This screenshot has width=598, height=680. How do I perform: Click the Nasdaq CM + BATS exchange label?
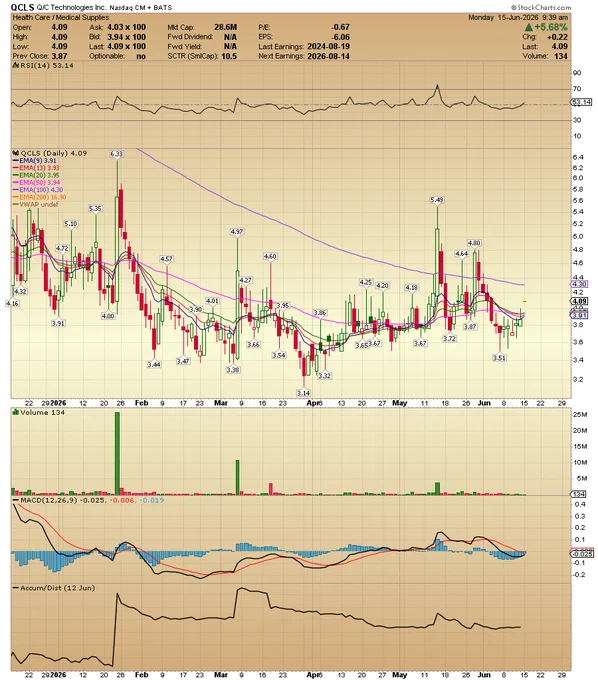tap(141, 8)
